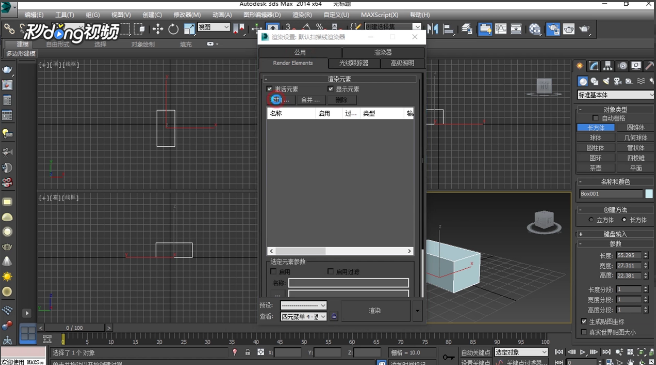Click the Play Animation button
The width and height of the screenshot is (656, 365).
(582, 352)
